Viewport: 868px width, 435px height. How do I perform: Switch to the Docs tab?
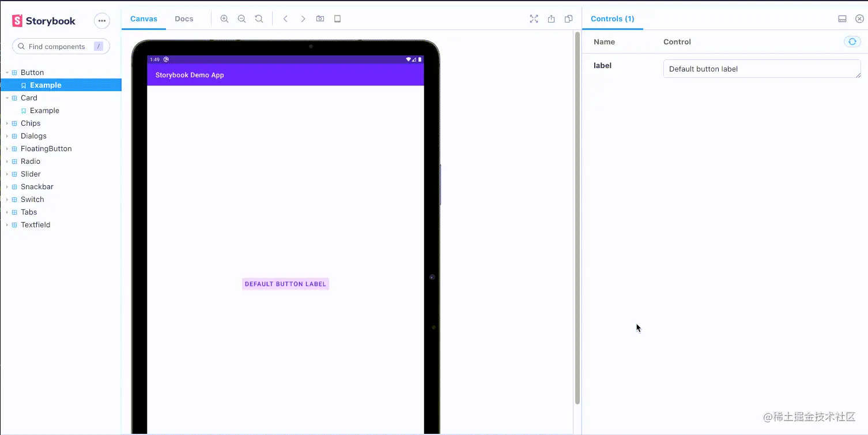pos(184,19)
